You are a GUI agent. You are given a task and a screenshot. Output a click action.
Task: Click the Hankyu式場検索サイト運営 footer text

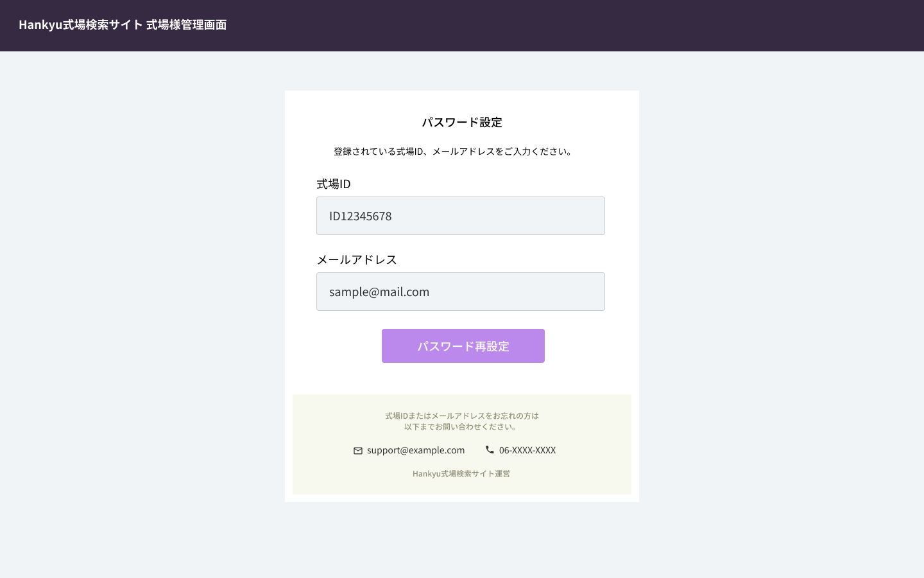click(x=461, y=474)
